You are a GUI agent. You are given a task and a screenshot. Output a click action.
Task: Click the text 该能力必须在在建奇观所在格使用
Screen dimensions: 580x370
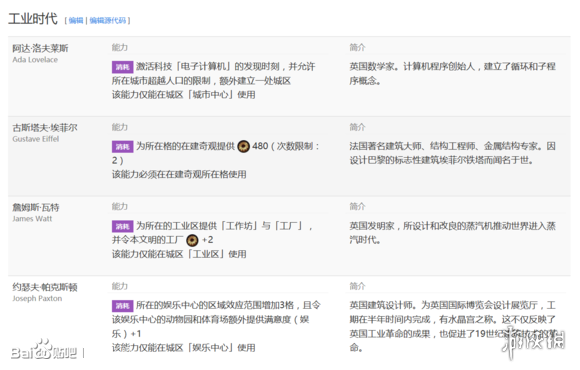click(x=179, y=174)
